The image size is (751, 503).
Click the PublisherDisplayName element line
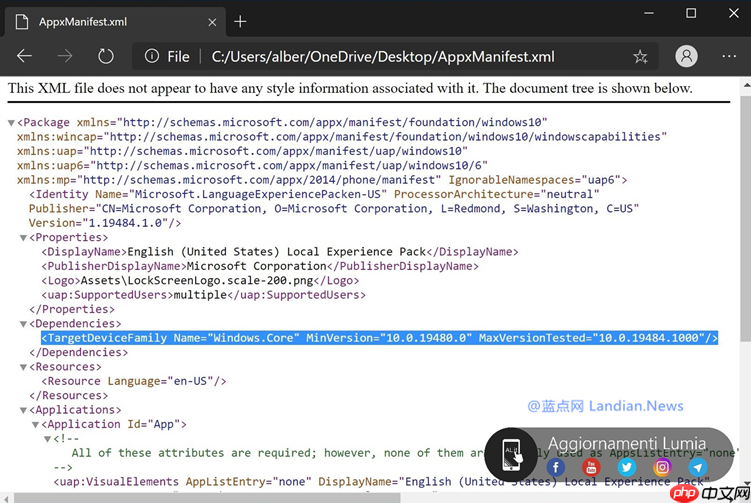[260, 266]
